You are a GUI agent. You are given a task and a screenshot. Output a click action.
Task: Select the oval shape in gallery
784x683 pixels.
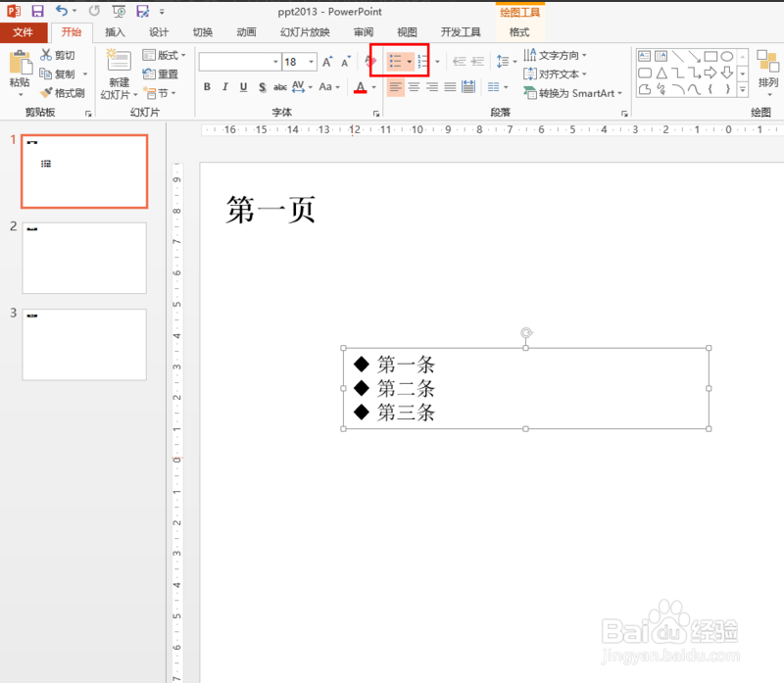point(727,56)
